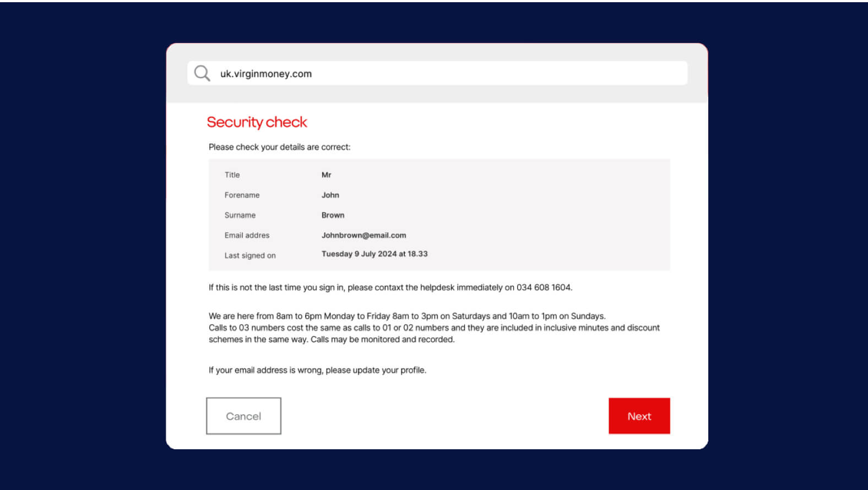Click the helpdesk number 034 608 1604

coord(544,287)
